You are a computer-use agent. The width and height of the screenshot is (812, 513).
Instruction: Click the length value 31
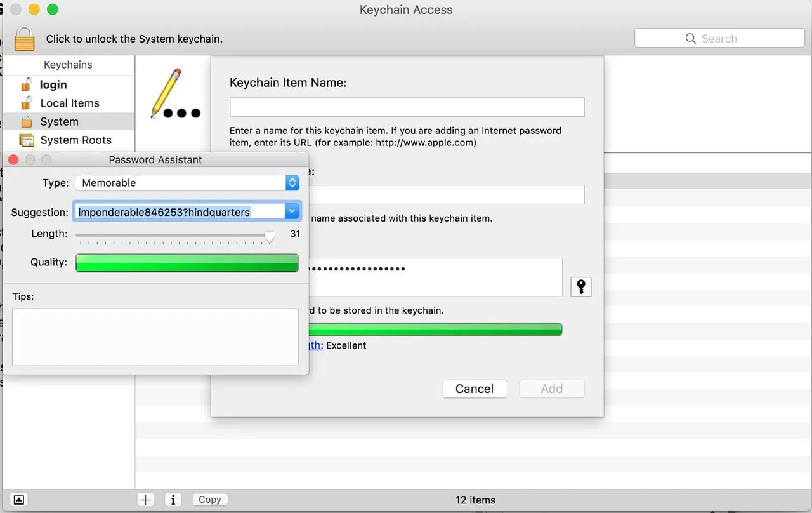click(x=295, y=234)
